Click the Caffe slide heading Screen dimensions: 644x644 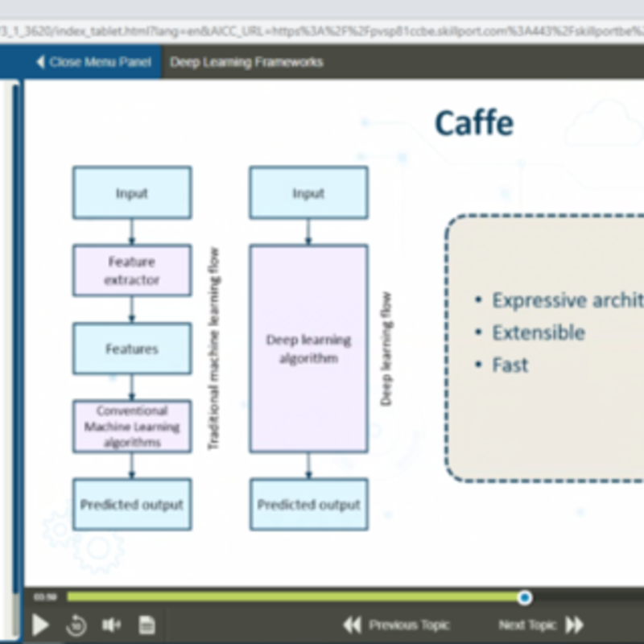click(x=474, y=122)
